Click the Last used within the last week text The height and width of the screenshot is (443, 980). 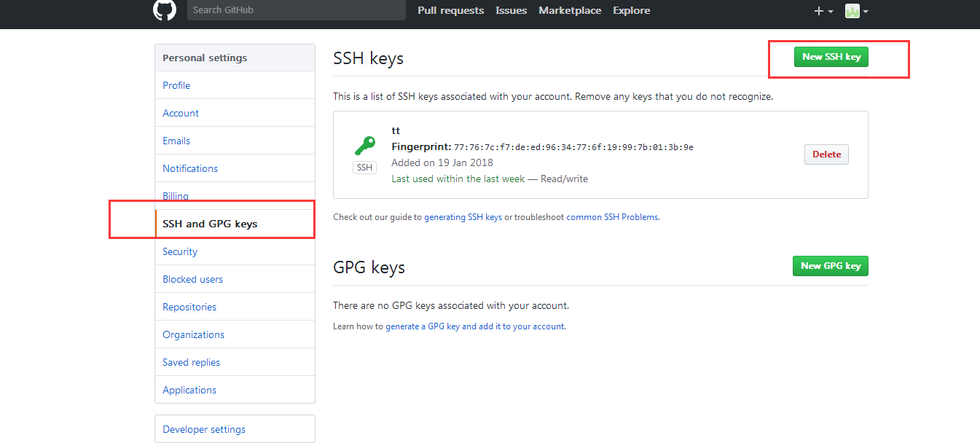coord(458,179)
